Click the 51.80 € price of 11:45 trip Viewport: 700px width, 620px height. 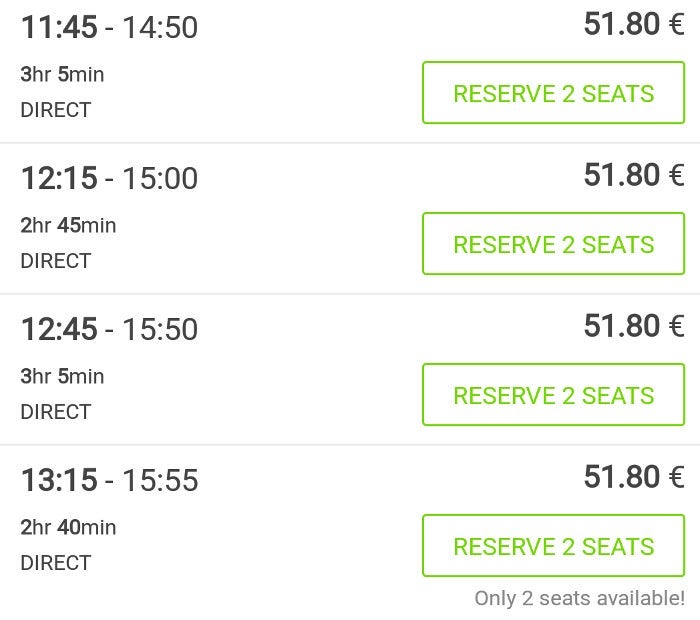click(x=633, y=24)
